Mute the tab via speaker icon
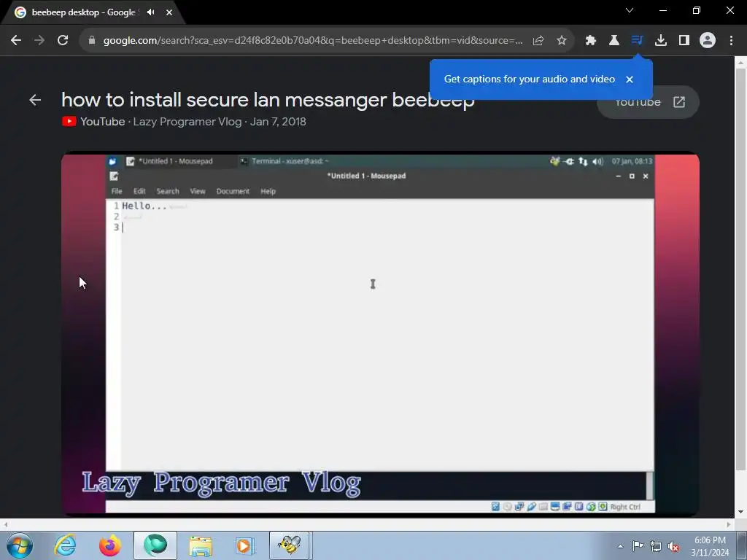Image resolution: width=747 pixels, height=560 pixels. [150, 12]
